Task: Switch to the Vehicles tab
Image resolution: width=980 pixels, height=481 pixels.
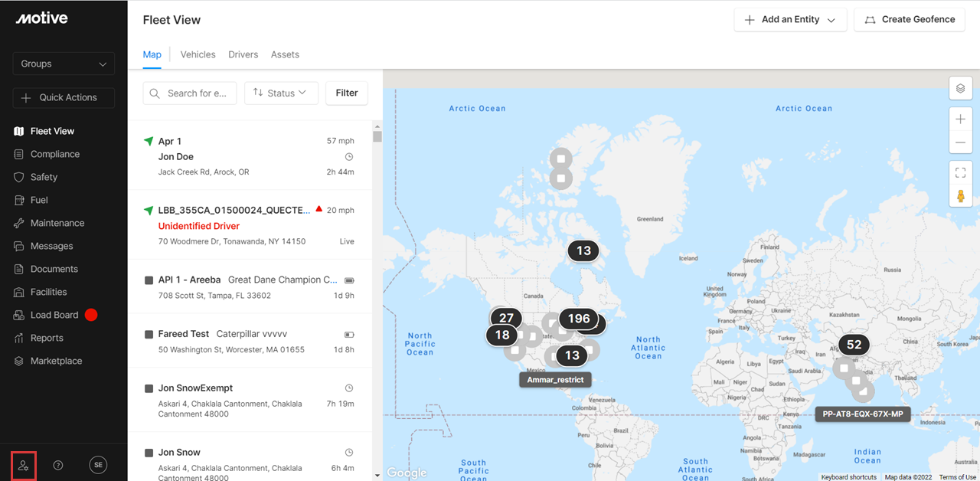Action: pos(198,54)
